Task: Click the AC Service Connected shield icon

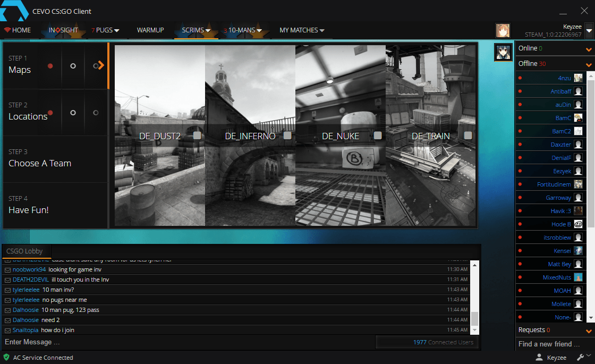Action: (x=6, y=357)
